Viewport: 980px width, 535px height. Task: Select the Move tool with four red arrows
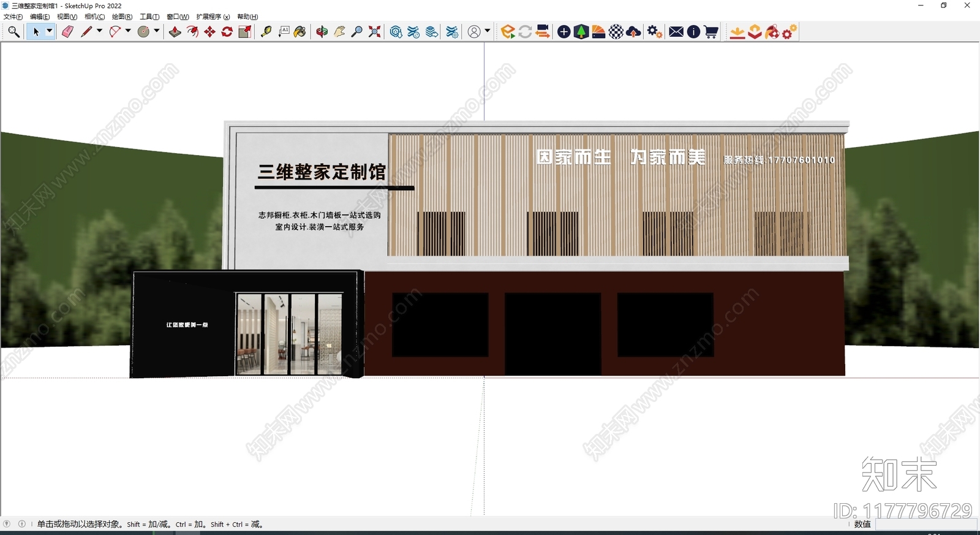(x=209, y=32)
